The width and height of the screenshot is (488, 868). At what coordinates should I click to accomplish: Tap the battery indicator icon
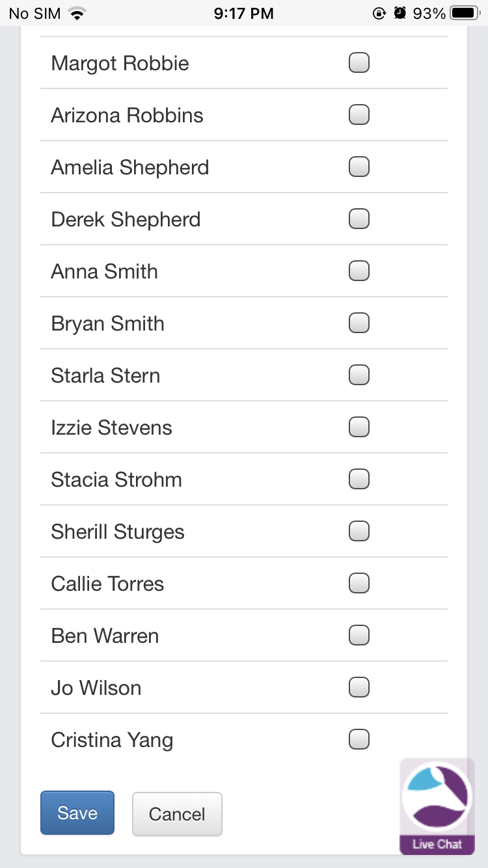pyautogui.click(x=465, y=13)
